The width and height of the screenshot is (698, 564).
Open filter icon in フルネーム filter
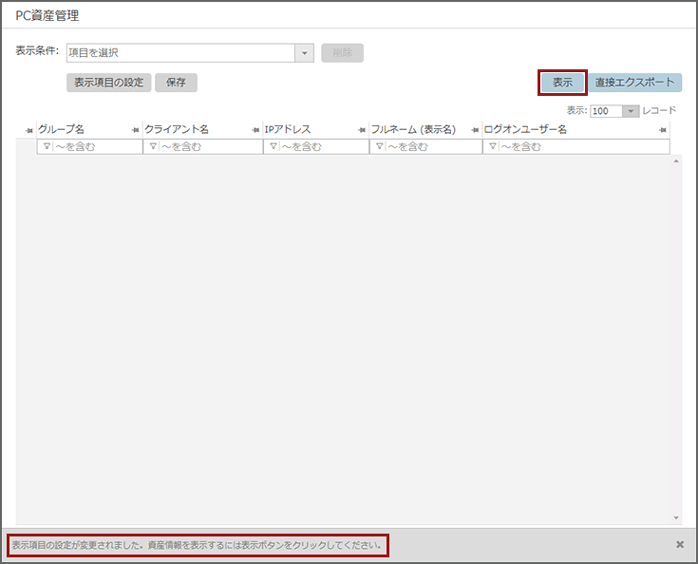click(379, 146)
